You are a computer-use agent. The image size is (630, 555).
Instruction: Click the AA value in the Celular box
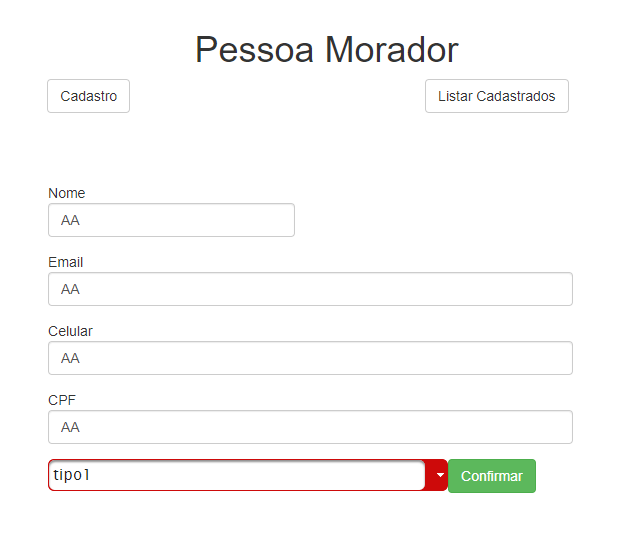(x=70, y=358)
